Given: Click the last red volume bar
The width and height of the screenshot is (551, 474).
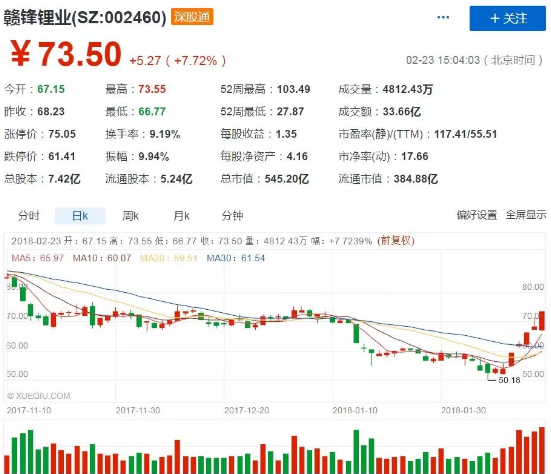Looking at the screenshot, I should (542, 450).
